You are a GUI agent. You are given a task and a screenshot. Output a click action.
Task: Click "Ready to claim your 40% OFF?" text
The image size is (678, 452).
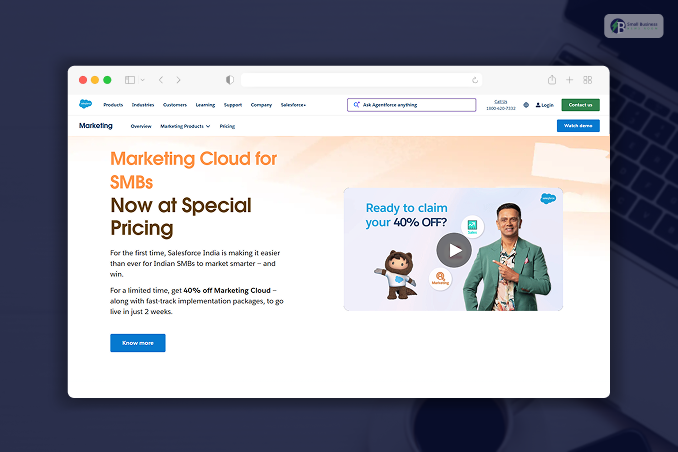406,215
